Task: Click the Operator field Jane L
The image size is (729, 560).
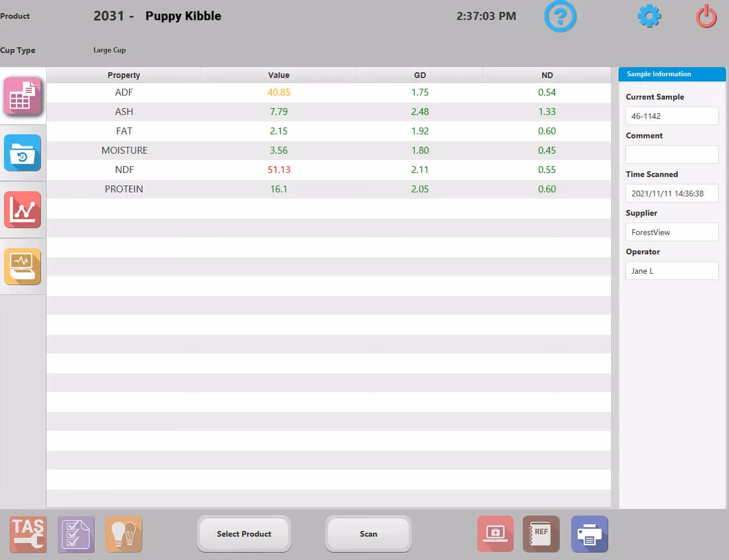Action: click(x=672, y=271)
